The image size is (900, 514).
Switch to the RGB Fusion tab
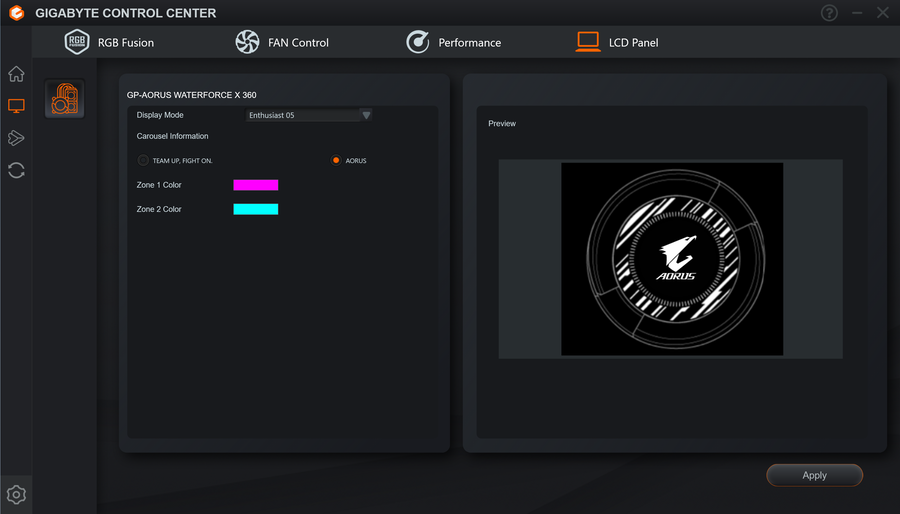click(110, 42)
